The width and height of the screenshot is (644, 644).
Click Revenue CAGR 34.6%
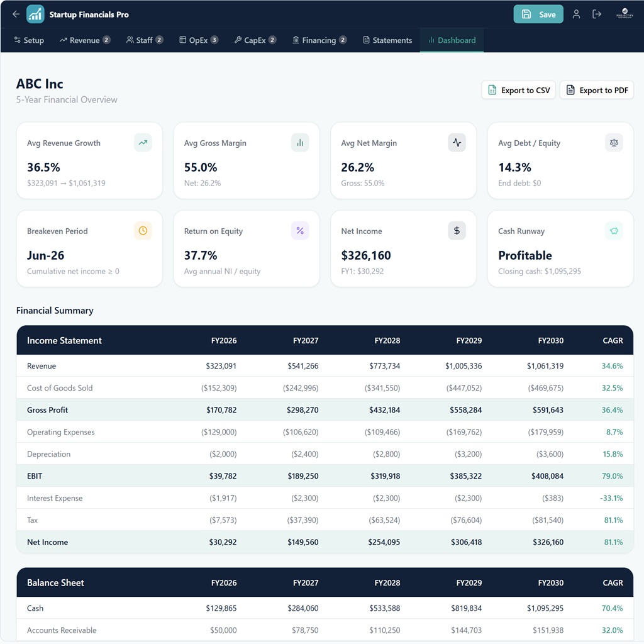point(612,366)
